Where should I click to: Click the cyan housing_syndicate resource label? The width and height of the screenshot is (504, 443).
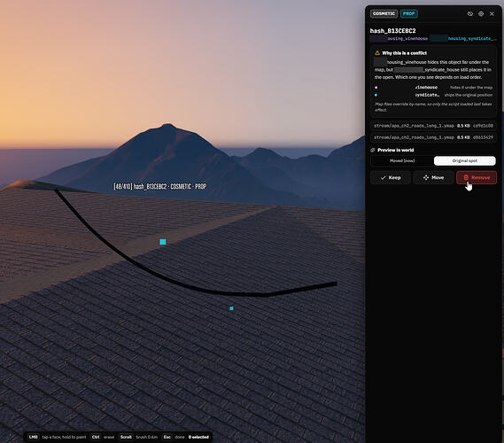tap(463, 39)
